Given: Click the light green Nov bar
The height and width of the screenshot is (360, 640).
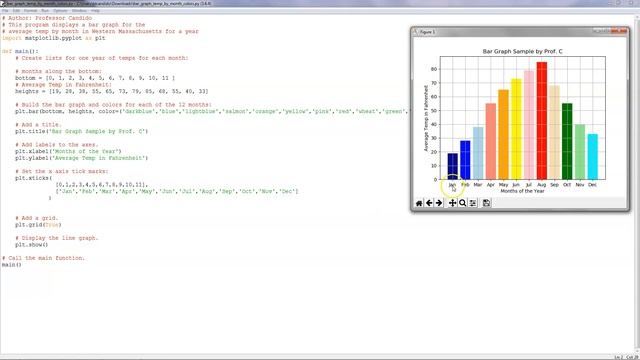Looking at the screenshot, I should point(580,152).
